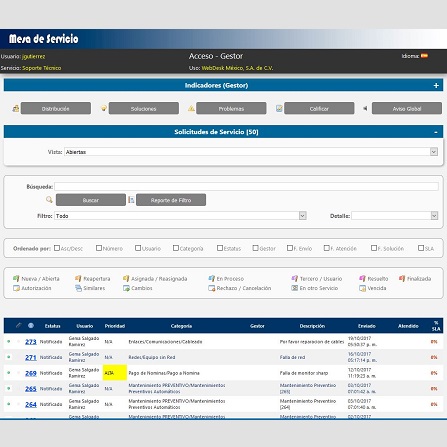Expand the Indicadores (Gestor) panel with plus
Viewport: 447px width, 447px height.
coord(436,85)
